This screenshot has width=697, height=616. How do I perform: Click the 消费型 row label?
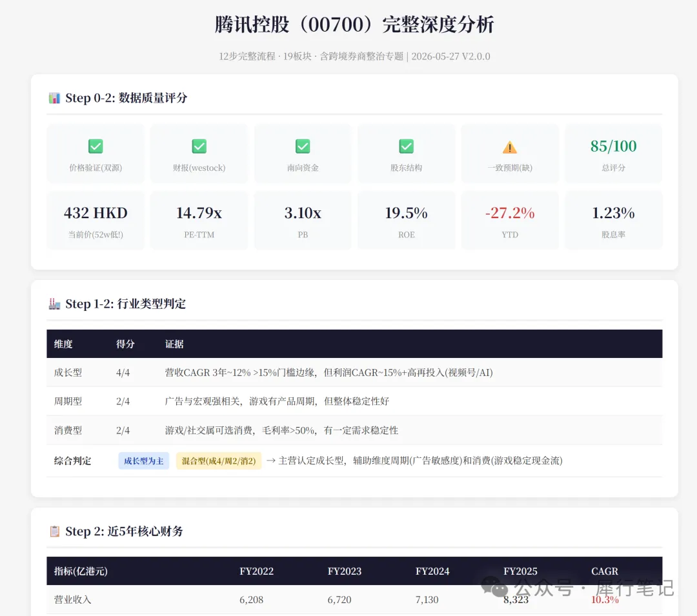[68, 430]
